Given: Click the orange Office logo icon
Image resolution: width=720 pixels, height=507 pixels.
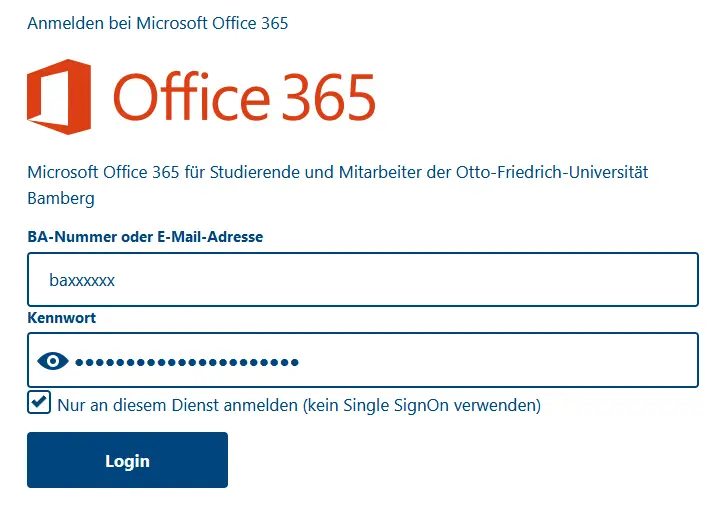Looking at the screenshot, I should pos(59,97).
